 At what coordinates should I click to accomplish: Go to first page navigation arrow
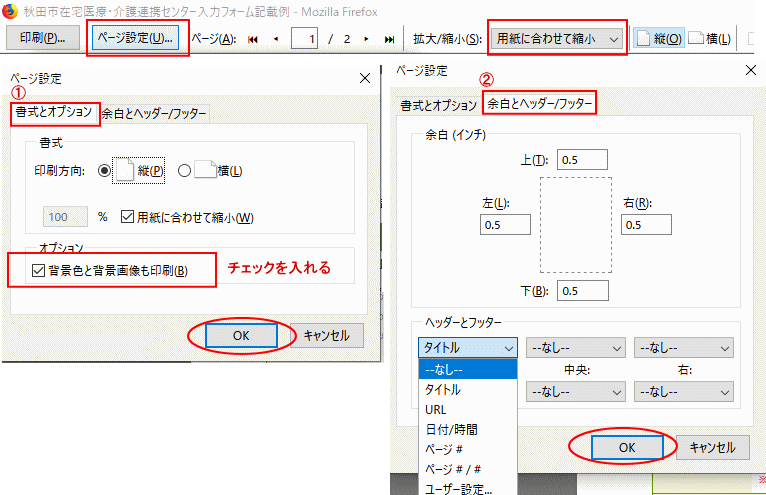coord(252,39)
